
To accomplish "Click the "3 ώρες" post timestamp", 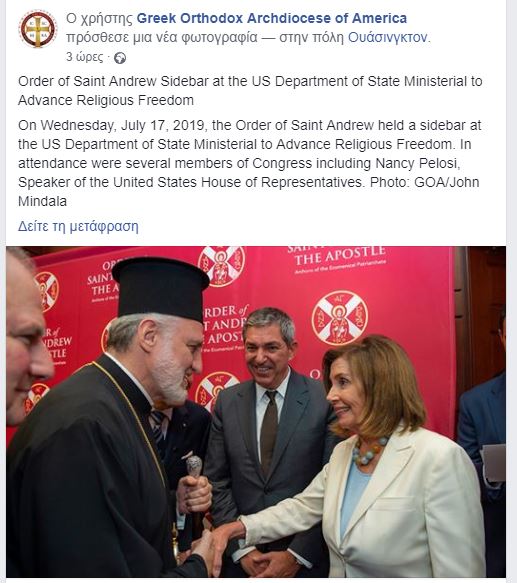I will [85, 57].
